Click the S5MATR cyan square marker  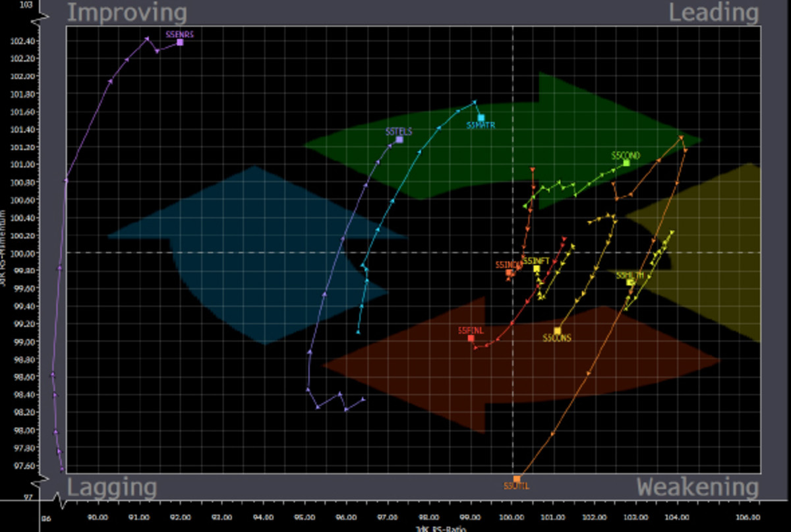point(481,118)
